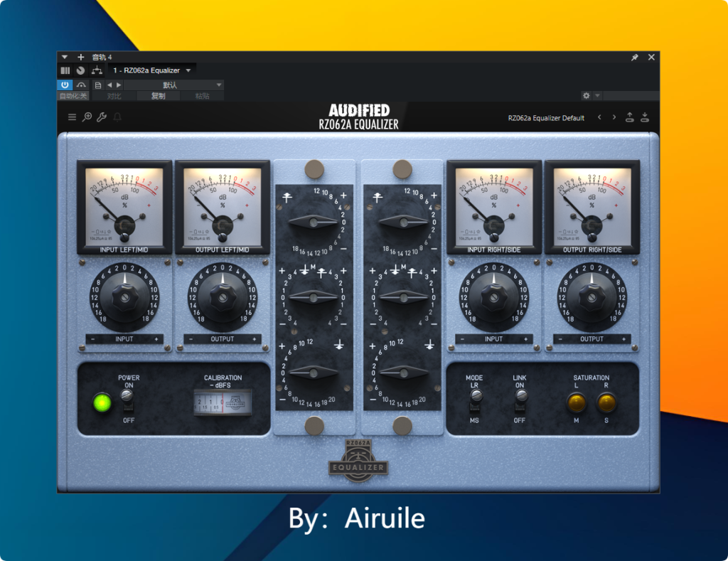Click the magnifier zoom icon

(x=87, y=117)
